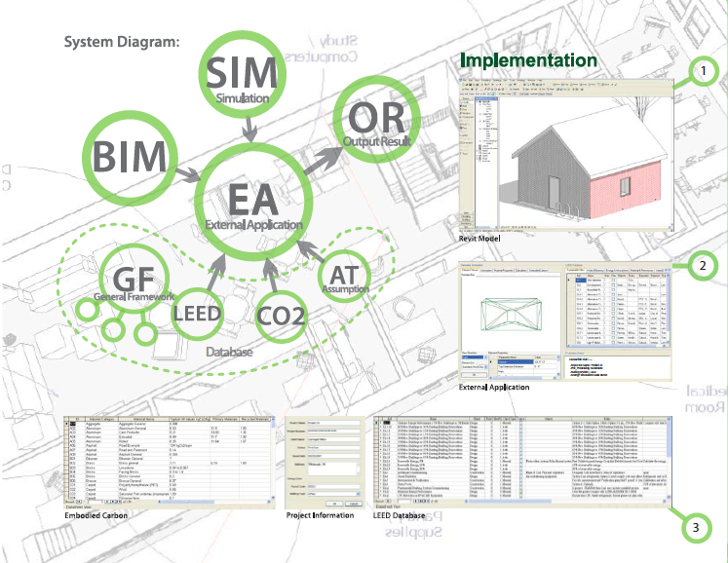Check the third row checkbox in the LEED credits table

point(612,291)
